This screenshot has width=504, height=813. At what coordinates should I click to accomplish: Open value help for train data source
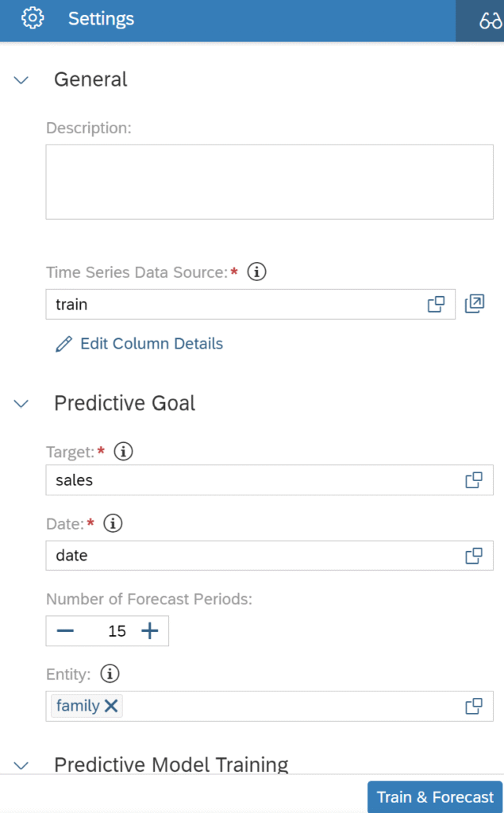[x=436, y=304]
